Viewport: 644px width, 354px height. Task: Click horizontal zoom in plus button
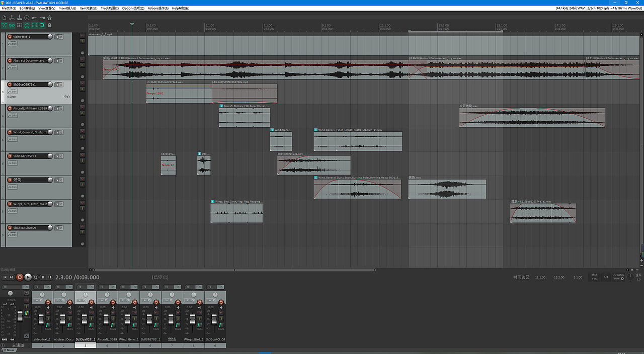click(632, 270)
